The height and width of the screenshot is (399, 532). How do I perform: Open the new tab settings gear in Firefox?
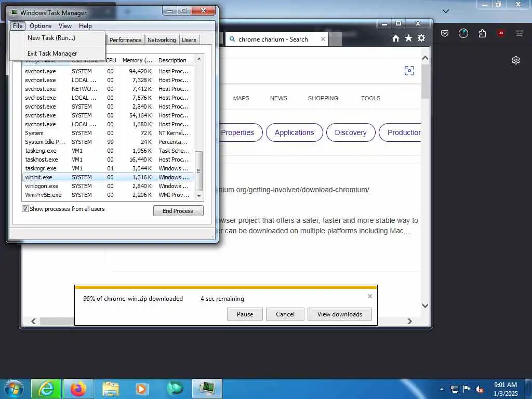[x=516, y=60]
